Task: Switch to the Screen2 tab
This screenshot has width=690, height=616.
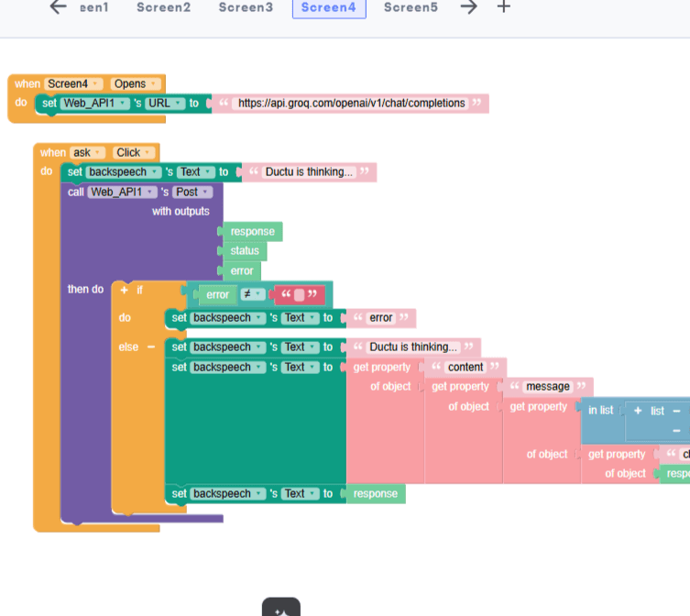Action: tap(163, 7)
